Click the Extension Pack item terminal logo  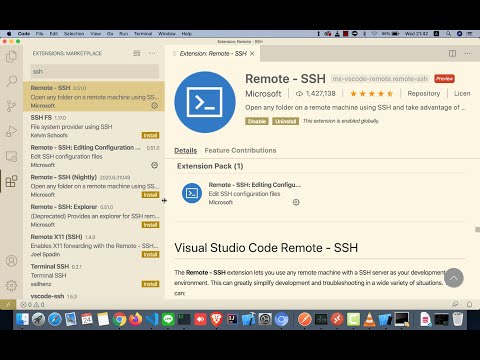pyautogui.click(x=192, y=193)
